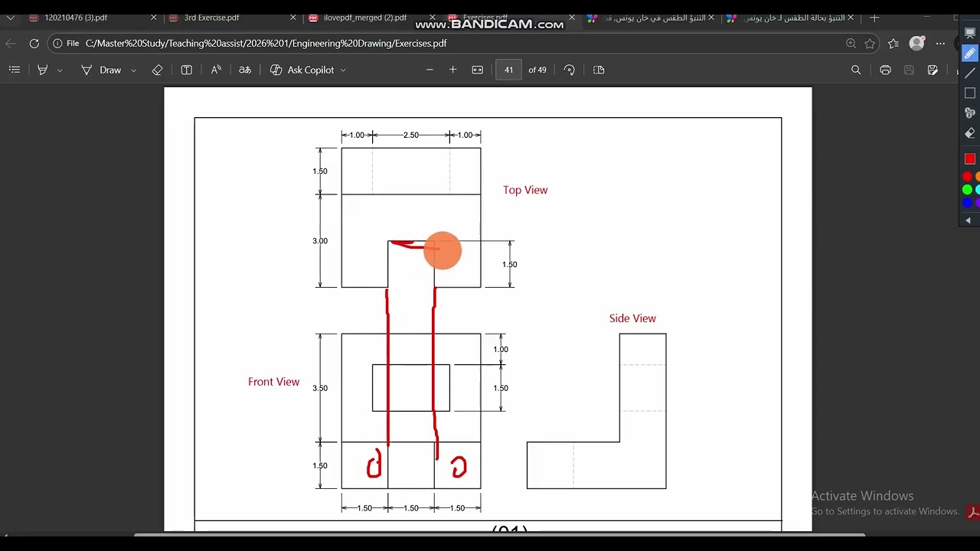Select the Erase tool in PDF toolbar
The image size is (980, 551).
coord(157,70)
